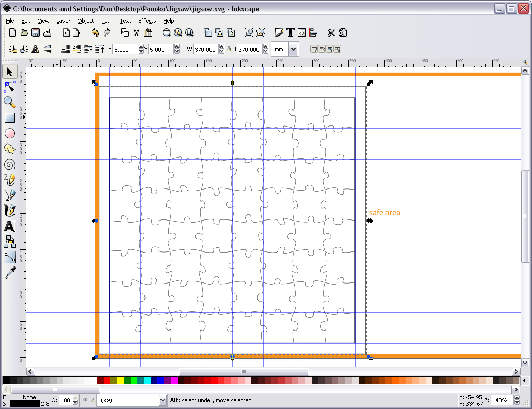Viewport: 532px width, 409px height.
Task: Open the Edit menu
Action: point(26,21)
